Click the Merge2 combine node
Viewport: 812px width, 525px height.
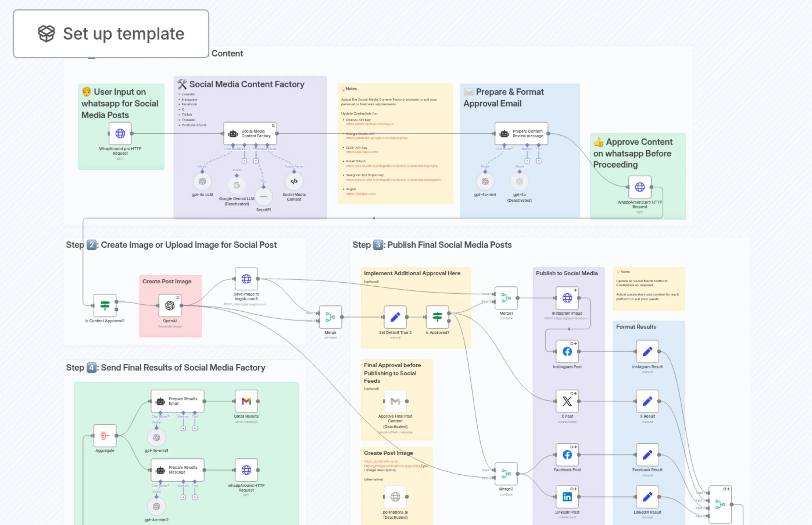[x=507, y=474]
